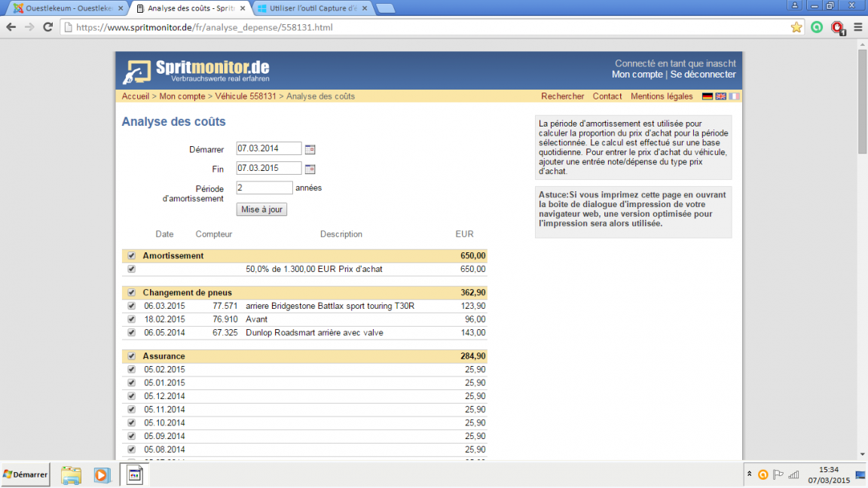Image resolution: width=868 pixels, height=488 pixels.
Task: Reload the page with refresh icon
Action: pyautogui.click(x=47, y=27)
